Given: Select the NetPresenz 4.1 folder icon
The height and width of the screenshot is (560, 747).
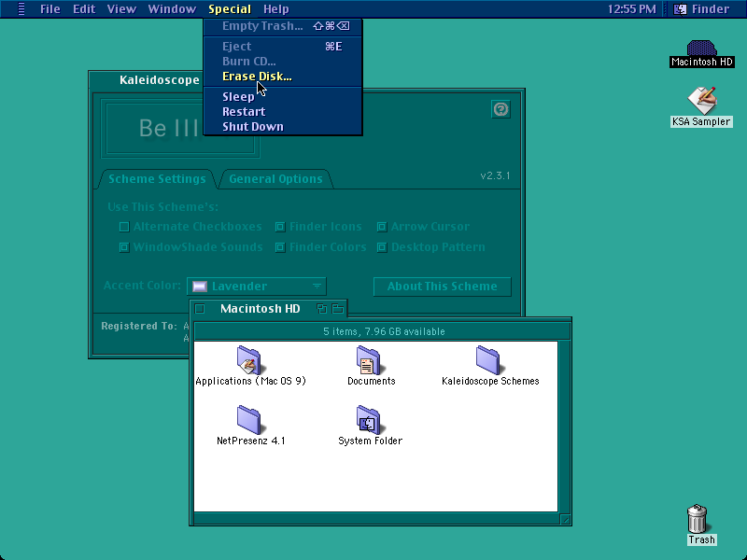Looking at the screenshot, I should [x=249, y=419].
